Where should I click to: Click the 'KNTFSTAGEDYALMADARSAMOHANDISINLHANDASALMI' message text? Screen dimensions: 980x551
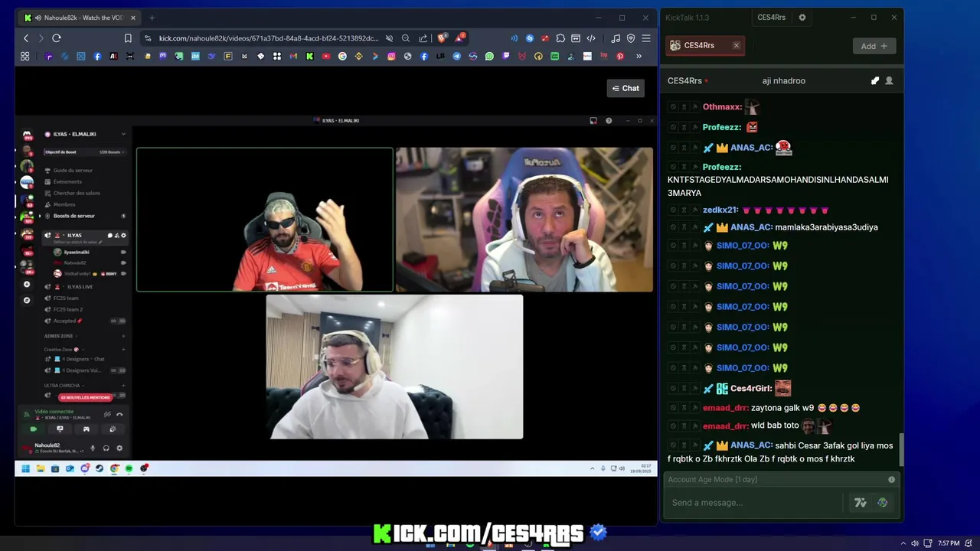click(778, 180)
